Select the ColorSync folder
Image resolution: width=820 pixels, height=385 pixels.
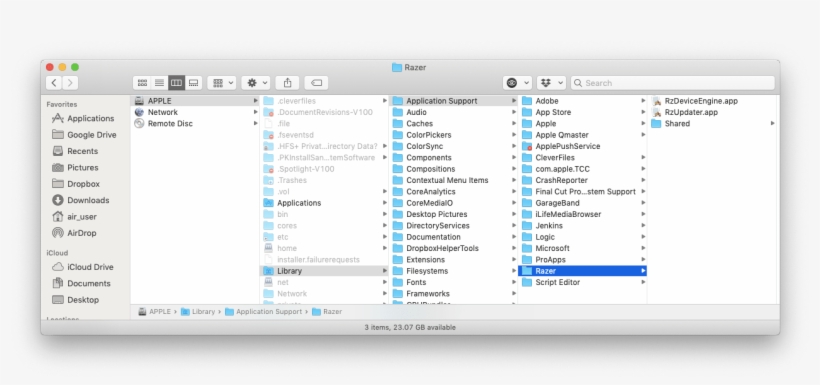(x=454, y=146)
